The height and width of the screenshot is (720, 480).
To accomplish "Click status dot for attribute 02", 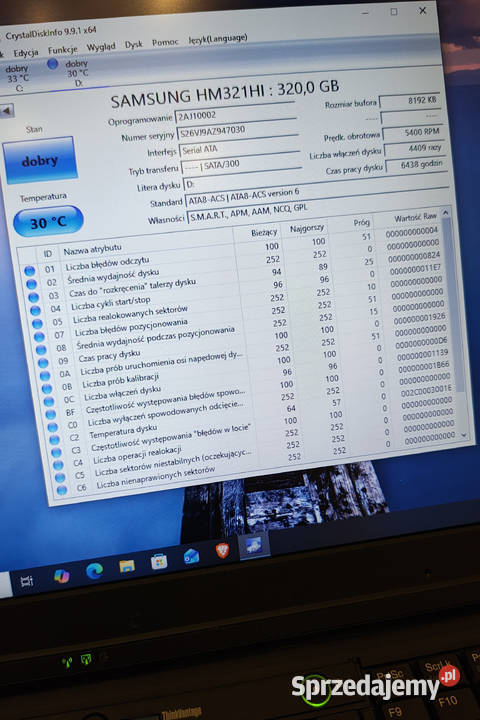I will 32,284.
